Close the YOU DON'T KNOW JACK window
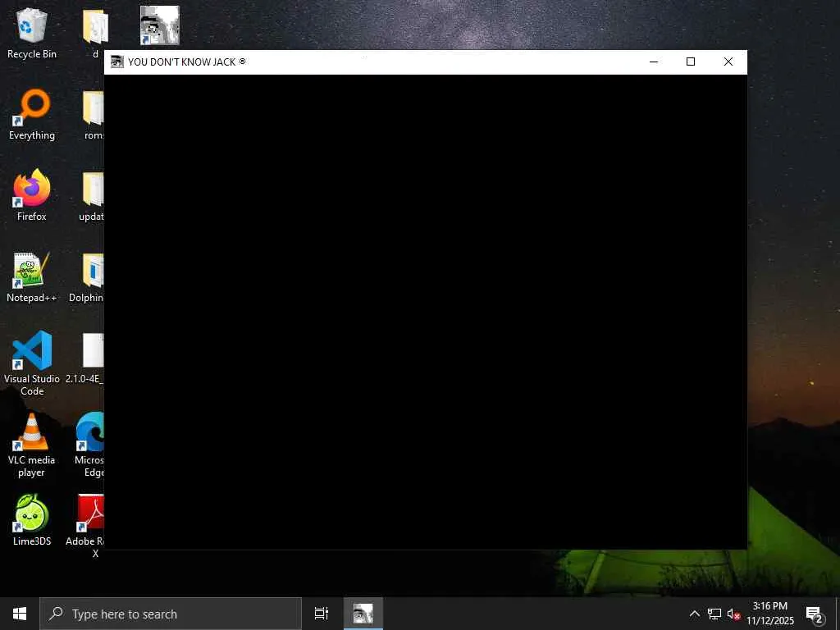This screenshot has height=630, width=840. click(x=728, y=62)
